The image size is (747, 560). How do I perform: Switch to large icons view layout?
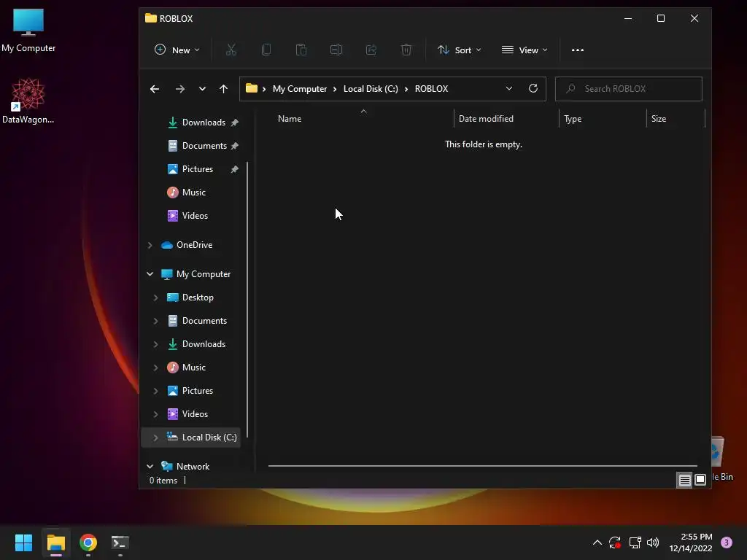[x=700, y=480]
